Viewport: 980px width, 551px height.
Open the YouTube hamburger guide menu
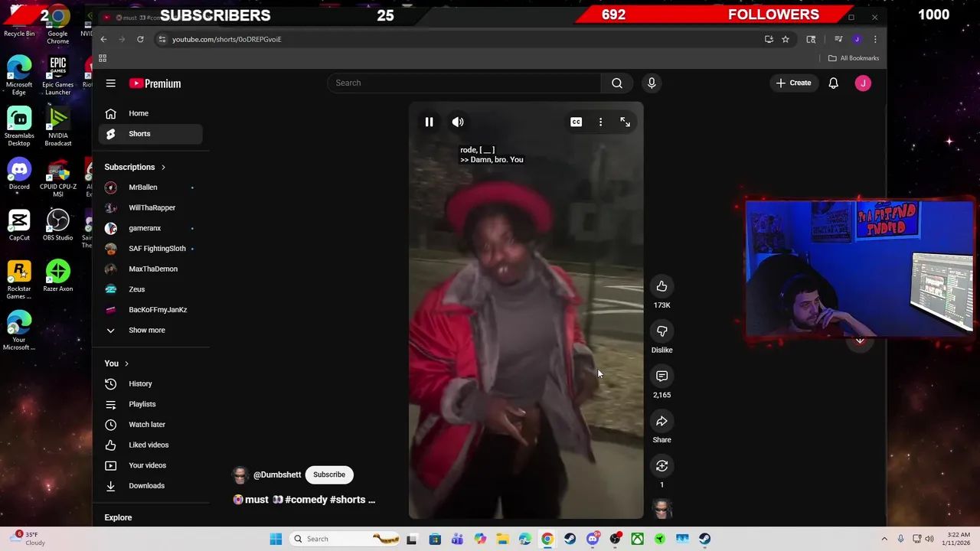110,83
